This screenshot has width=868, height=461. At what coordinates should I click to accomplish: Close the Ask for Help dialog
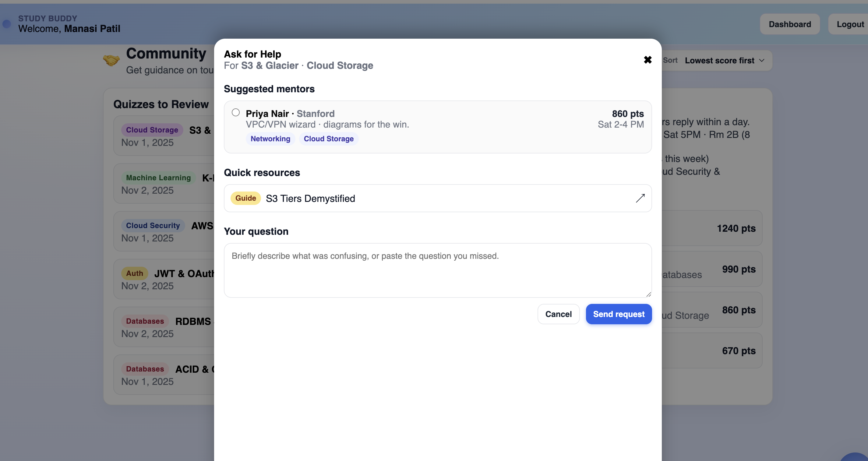tap(647, 60)
